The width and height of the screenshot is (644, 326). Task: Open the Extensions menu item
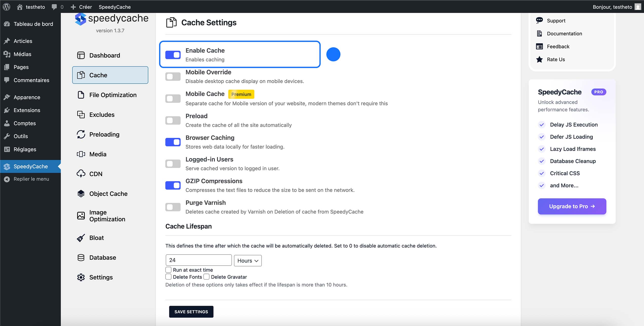click(x=27, y=110)
